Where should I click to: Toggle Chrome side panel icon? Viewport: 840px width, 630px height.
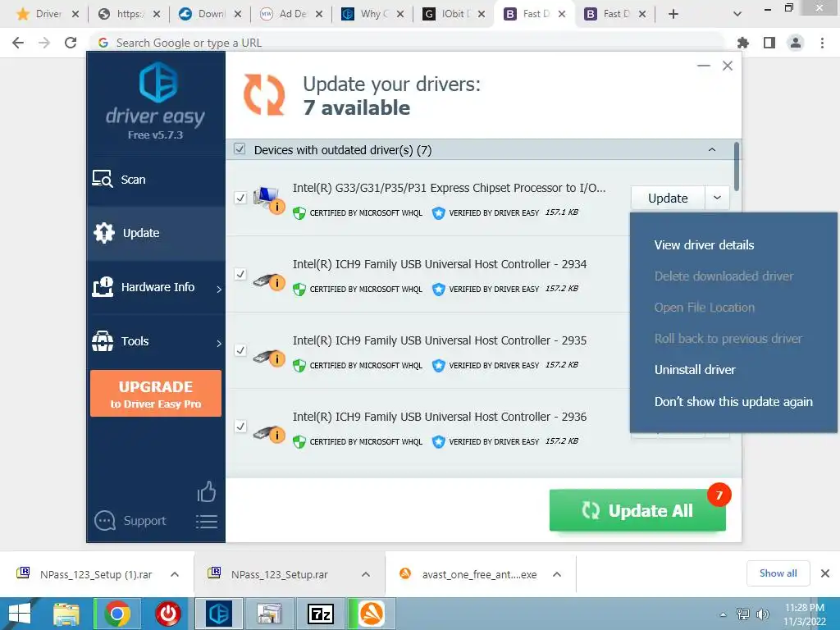pyautogui.click(x=769, y=43)
